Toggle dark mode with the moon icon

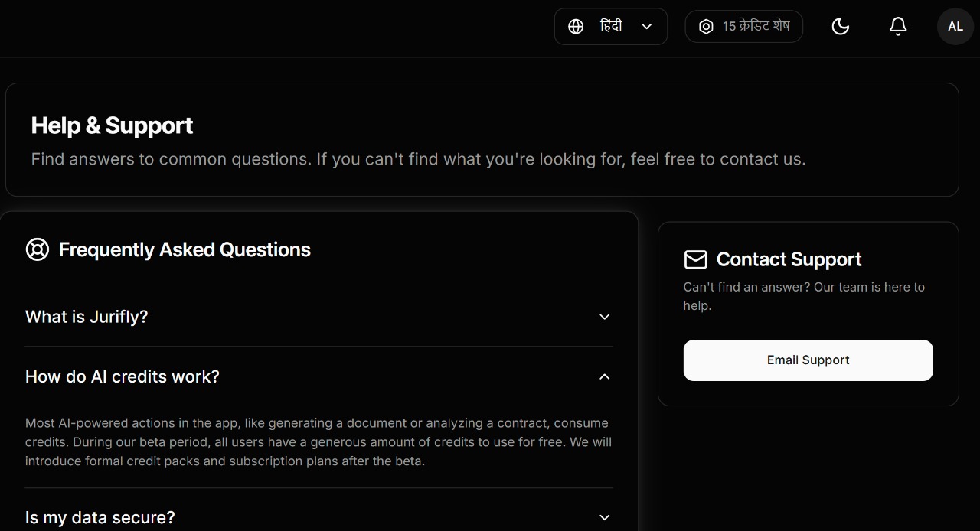(x=840, y=27)
